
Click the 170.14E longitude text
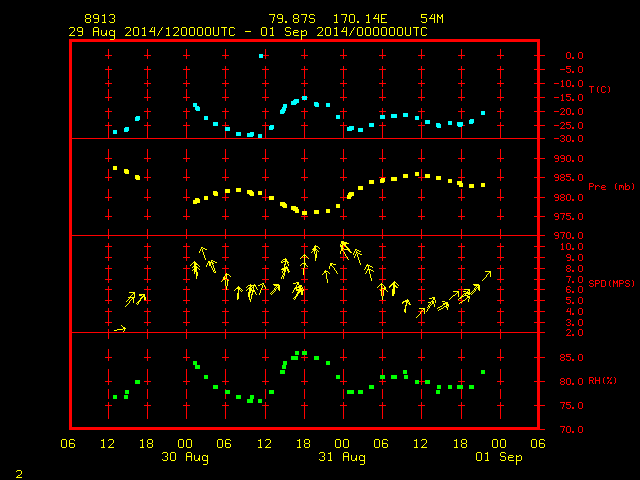pyautogui.click(x=360, y=19)
